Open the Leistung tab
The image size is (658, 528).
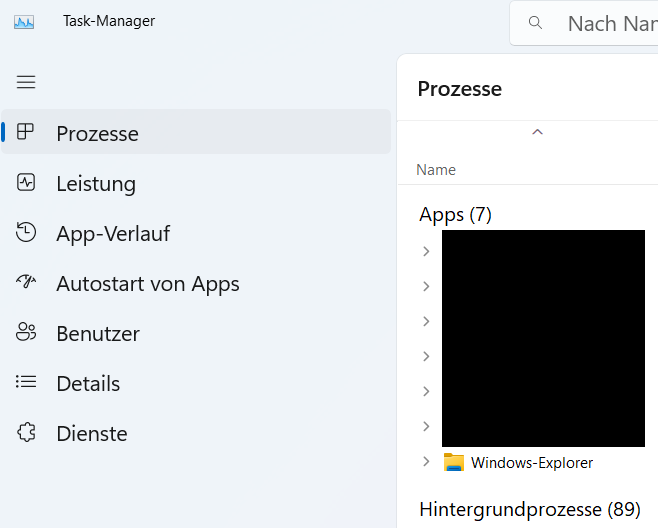96,183
